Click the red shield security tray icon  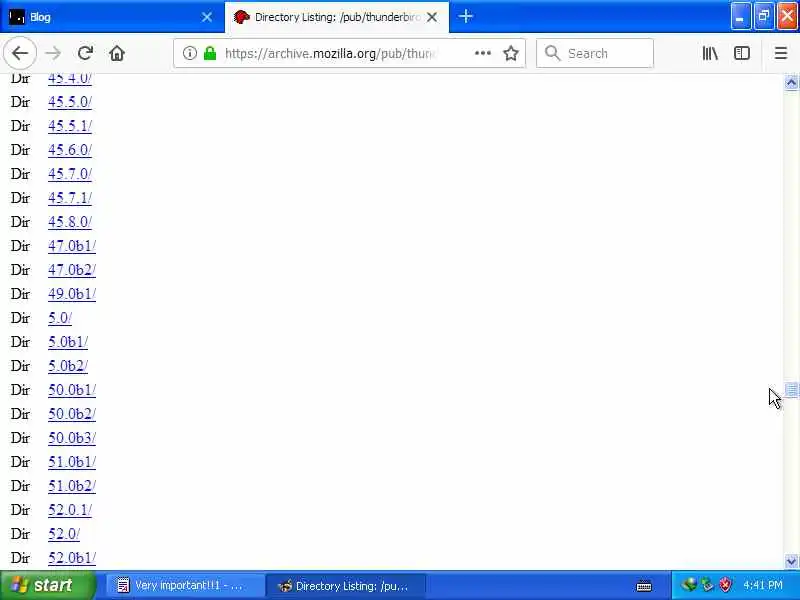pyautogui.click(x=725, y=585)
